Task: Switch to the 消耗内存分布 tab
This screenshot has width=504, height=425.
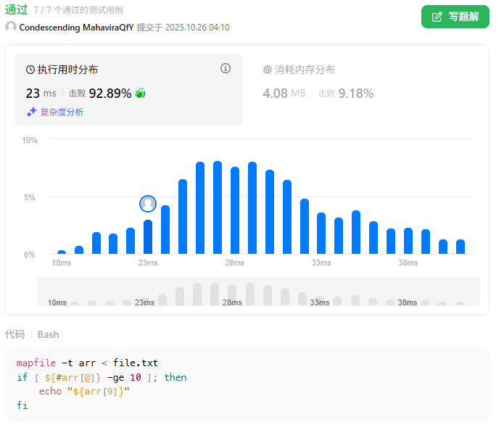Action: tap(305, 70)
